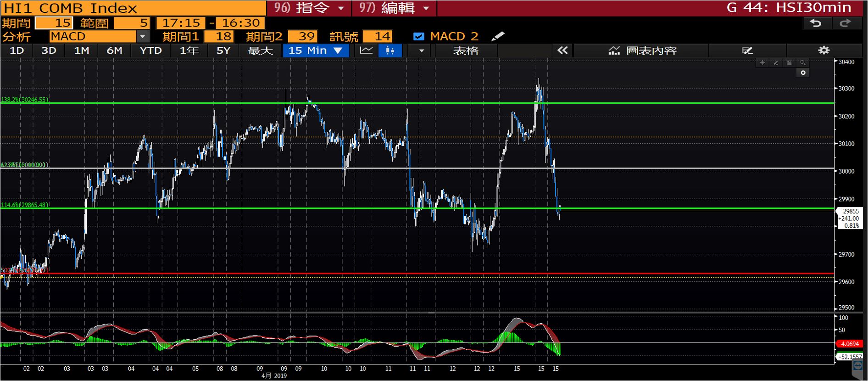868x381 pixels.
Task: Open the 96) 指令 menu
Action: (x=309, y=8)
